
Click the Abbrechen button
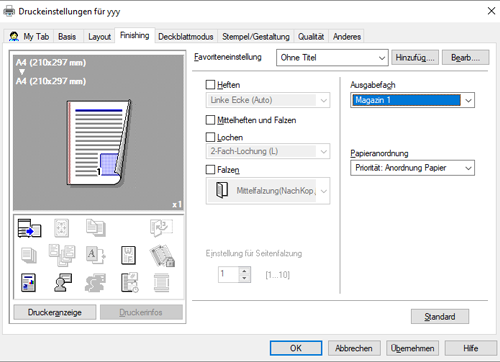point(354,348)
